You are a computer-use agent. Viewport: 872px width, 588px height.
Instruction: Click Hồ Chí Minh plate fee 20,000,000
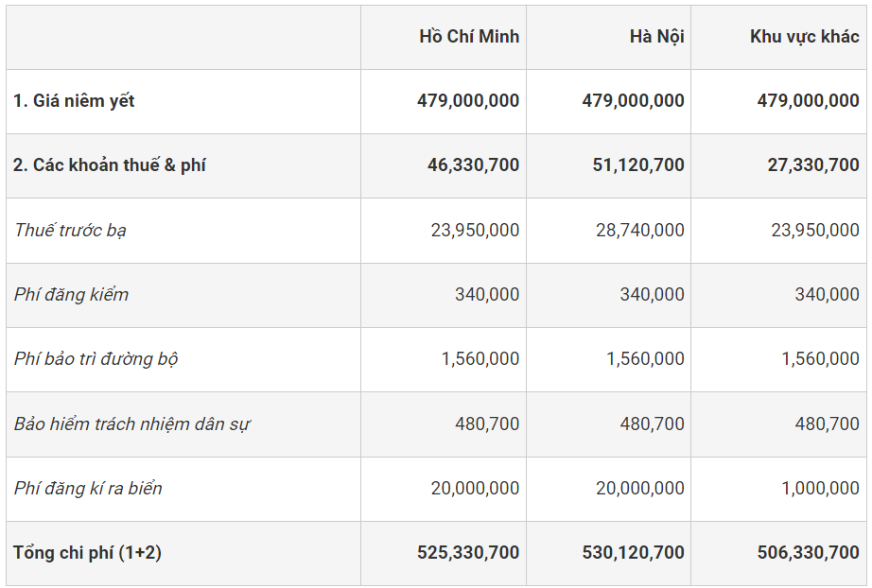(475, 489)
